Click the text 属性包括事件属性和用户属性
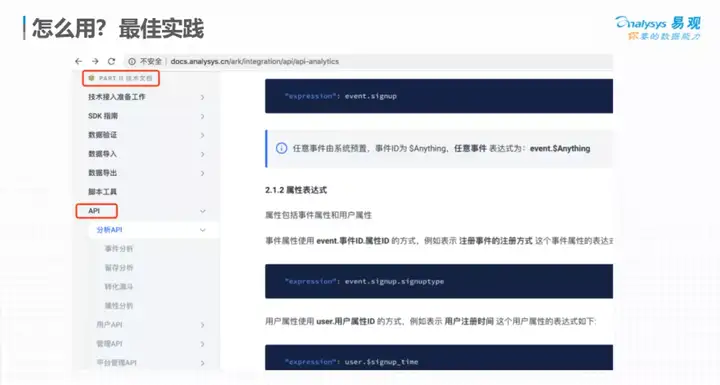Image resolution: width=720 pixels, height=385 pixels. [x=318, y=215]
